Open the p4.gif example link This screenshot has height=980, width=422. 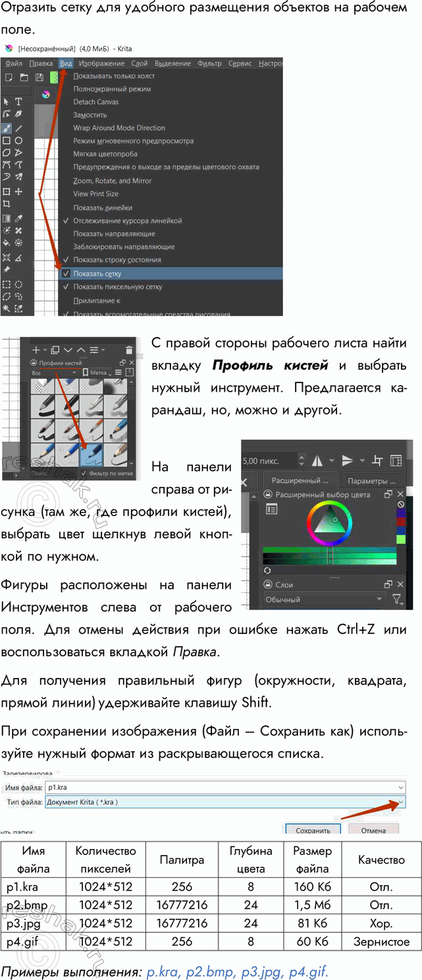click(x=307, y=971)
